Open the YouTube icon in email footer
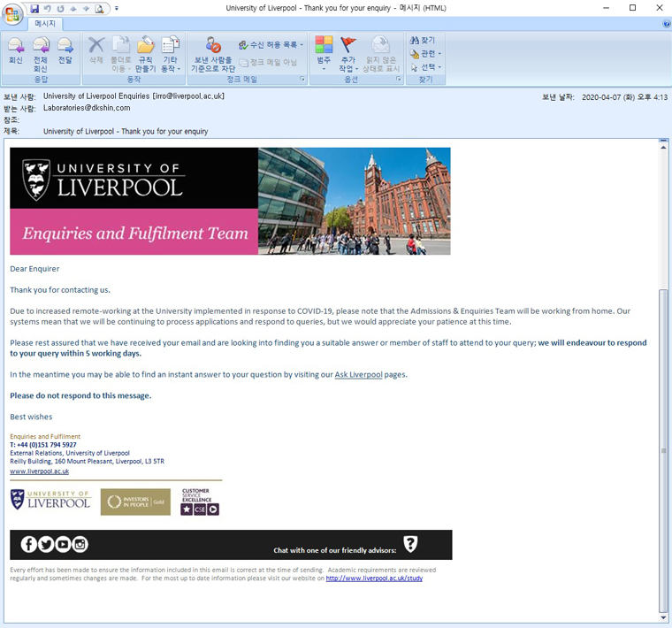This screenshot has height=628, width=672. coord(63,544)
